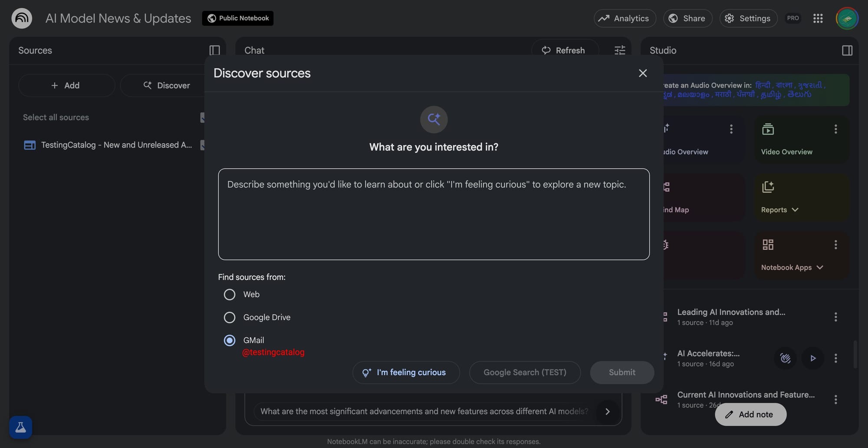Open Video Overview options menu
Screen dimensions: 868x448
coord(835,129)
